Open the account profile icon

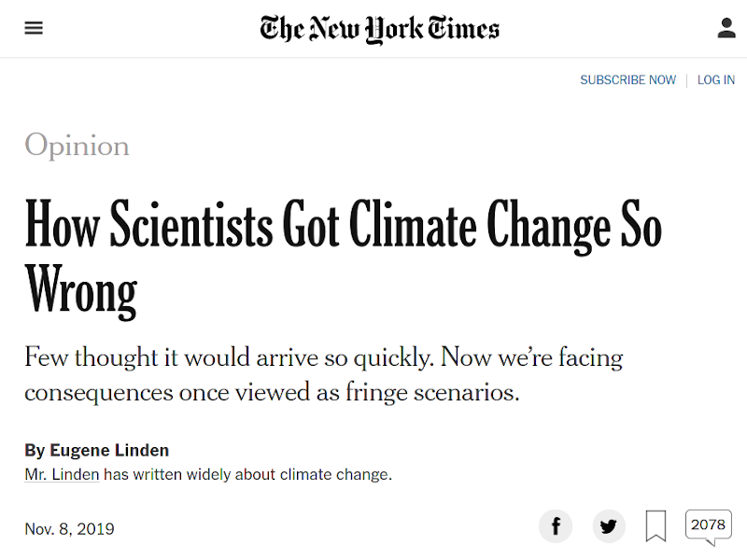coord(726,27)
